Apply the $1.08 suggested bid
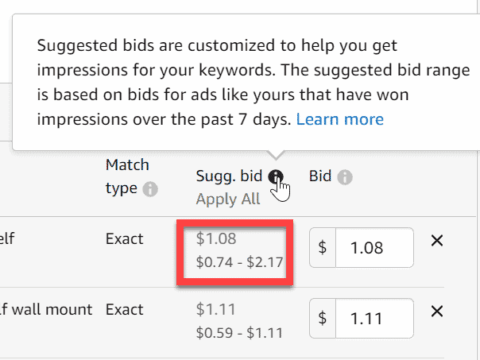The image size is (480, 360). click(216, 239)
